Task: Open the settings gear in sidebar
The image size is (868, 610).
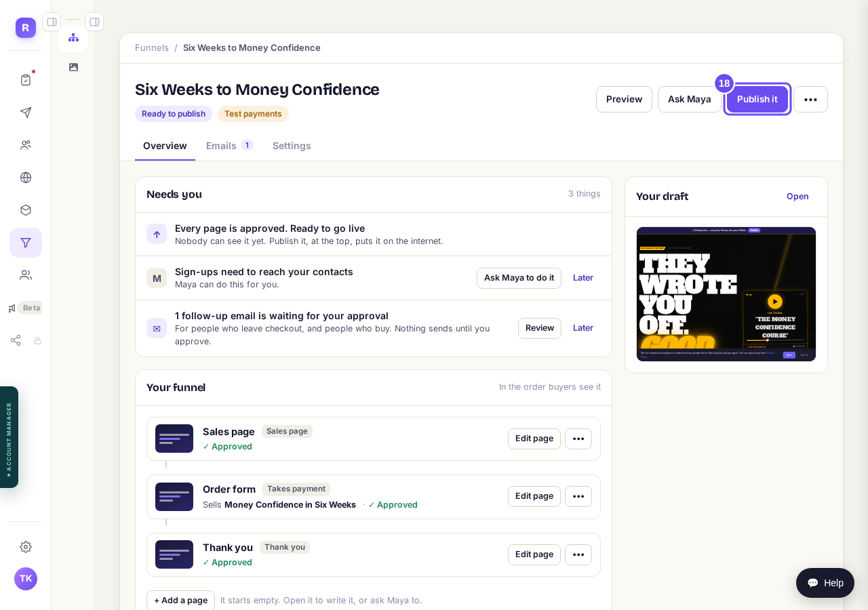Action: [26, 547]
